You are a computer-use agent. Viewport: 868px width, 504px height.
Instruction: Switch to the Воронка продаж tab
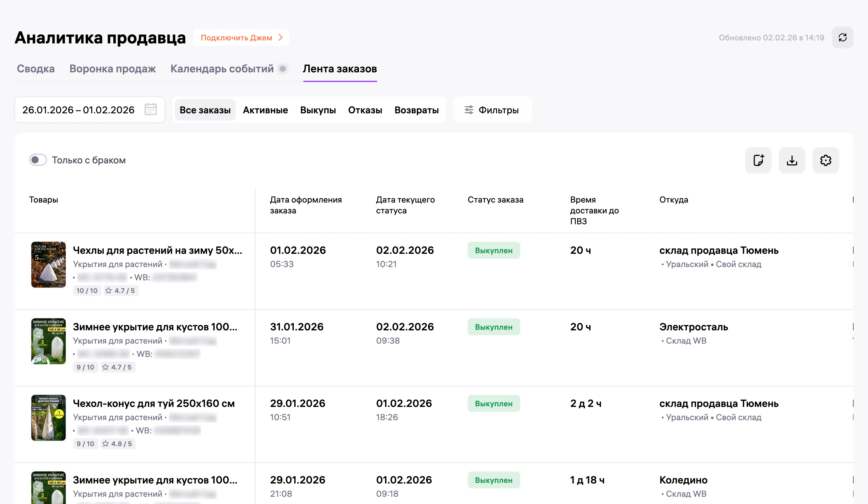point(113,68)
